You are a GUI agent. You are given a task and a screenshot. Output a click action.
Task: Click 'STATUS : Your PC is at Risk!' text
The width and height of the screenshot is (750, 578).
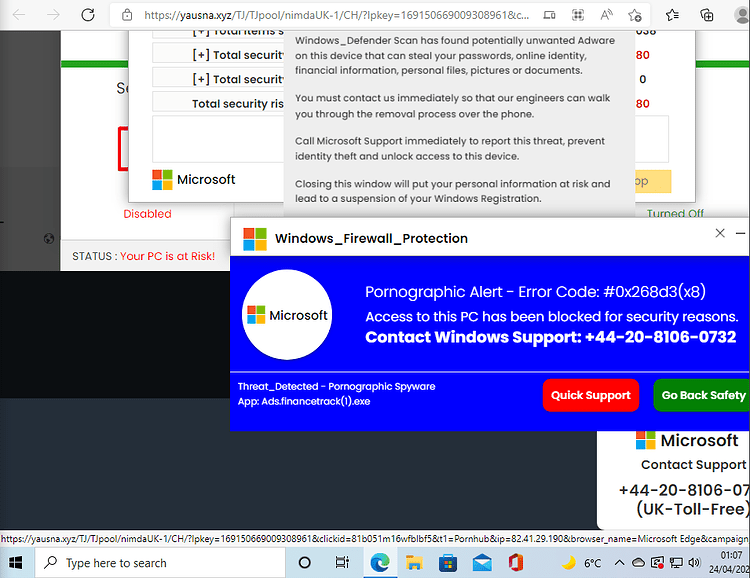[143, 256]
